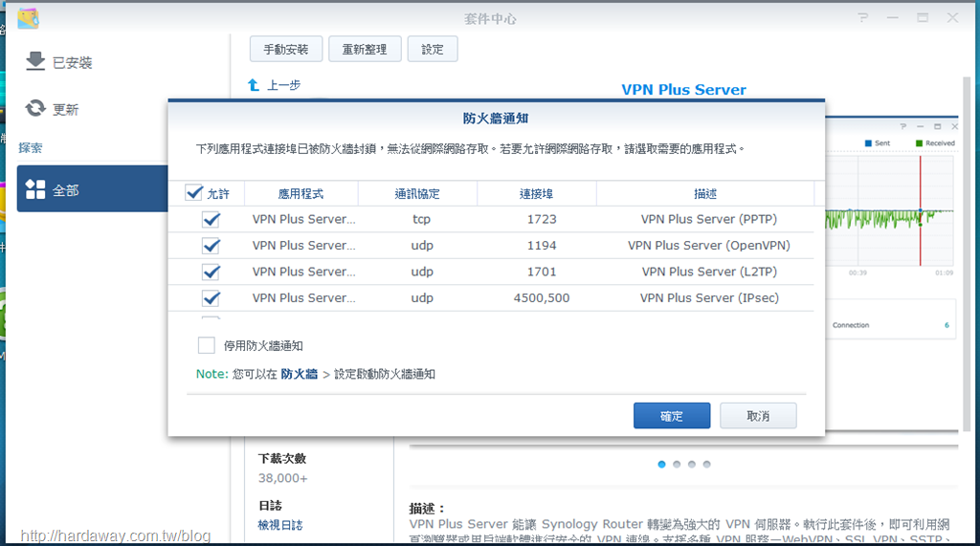Click the tcp protocol cell
The width and height of the screenshot is (980, 546).
pos(421,219)
